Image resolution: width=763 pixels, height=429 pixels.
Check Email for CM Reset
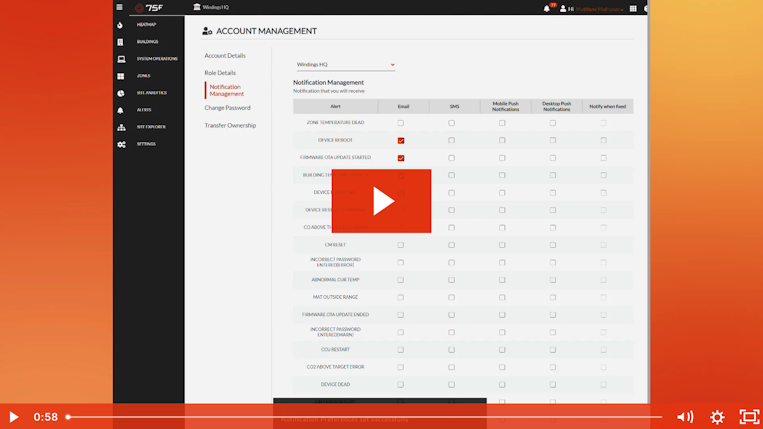click(400, 245)
